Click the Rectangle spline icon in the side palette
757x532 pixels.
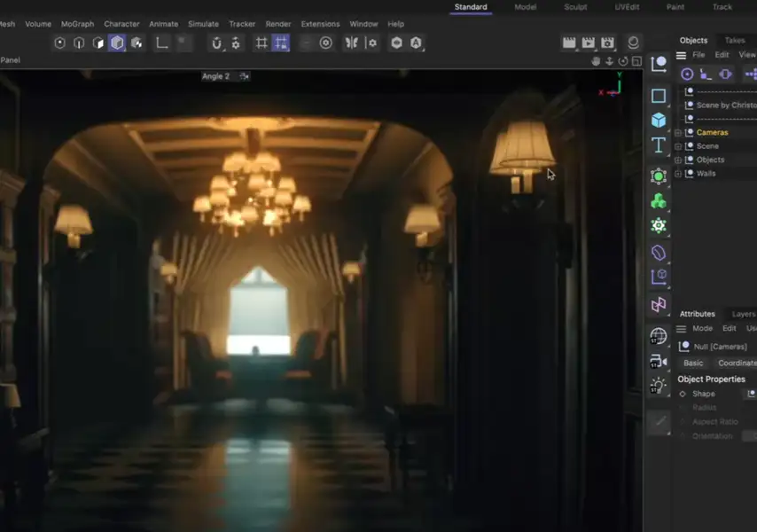pos(658,97)
